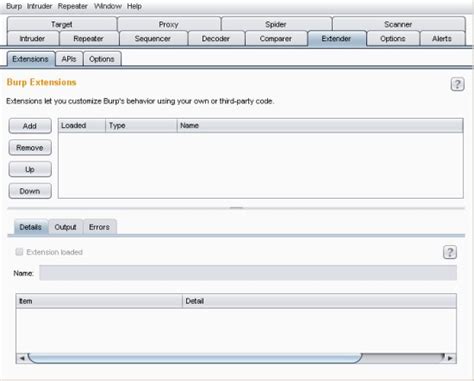Click the Detail column header
This screenshot has height=381, width=474.
pyautogui.click(x=319, y=301)
